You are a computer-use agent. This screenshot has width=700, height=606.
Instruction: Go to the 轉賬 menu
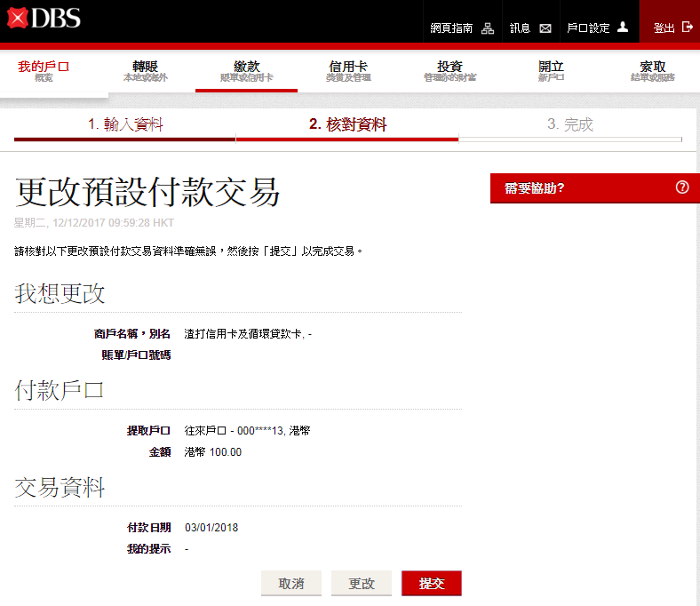[145, 71]
